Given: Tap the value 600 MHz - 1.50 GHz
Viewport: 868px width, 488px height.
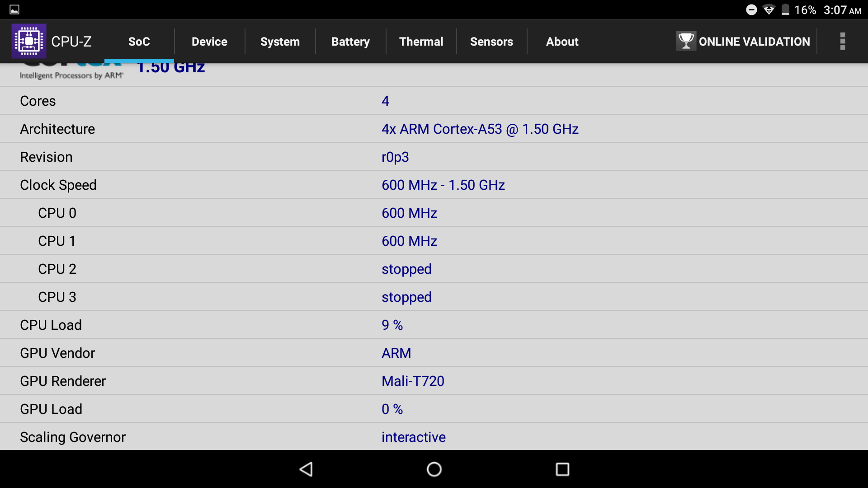Looking at the screenshot, I should click(x=443, y=185).
